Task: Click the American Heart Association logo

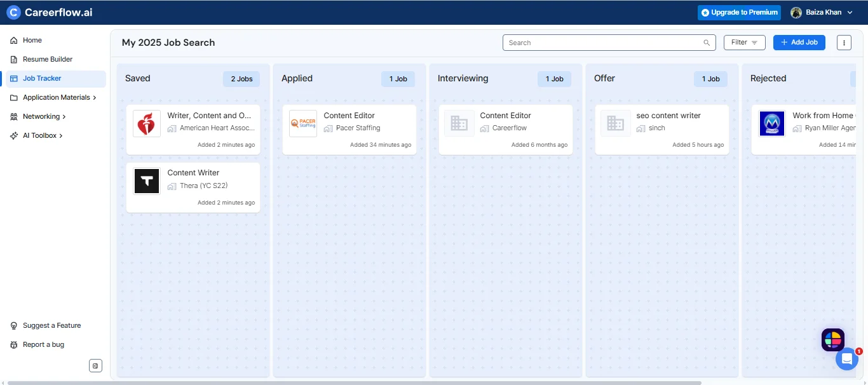Action: point(147,124)
